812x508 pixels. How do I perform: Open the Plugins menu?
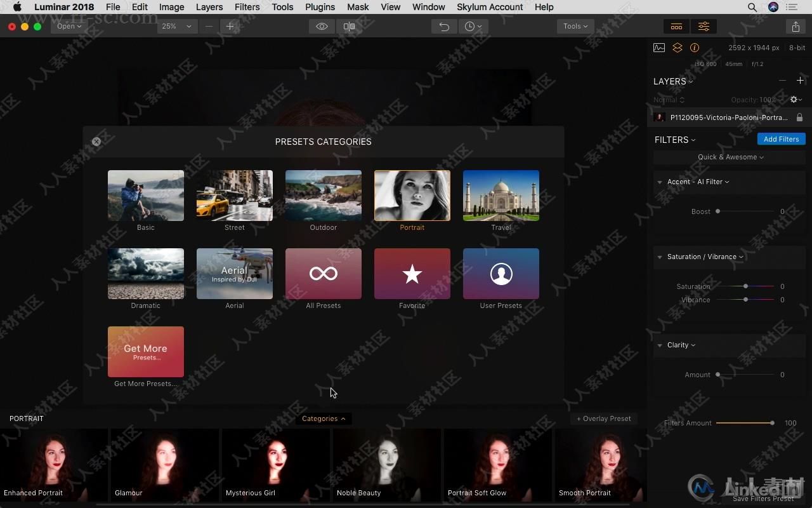[x=320, y=7]
